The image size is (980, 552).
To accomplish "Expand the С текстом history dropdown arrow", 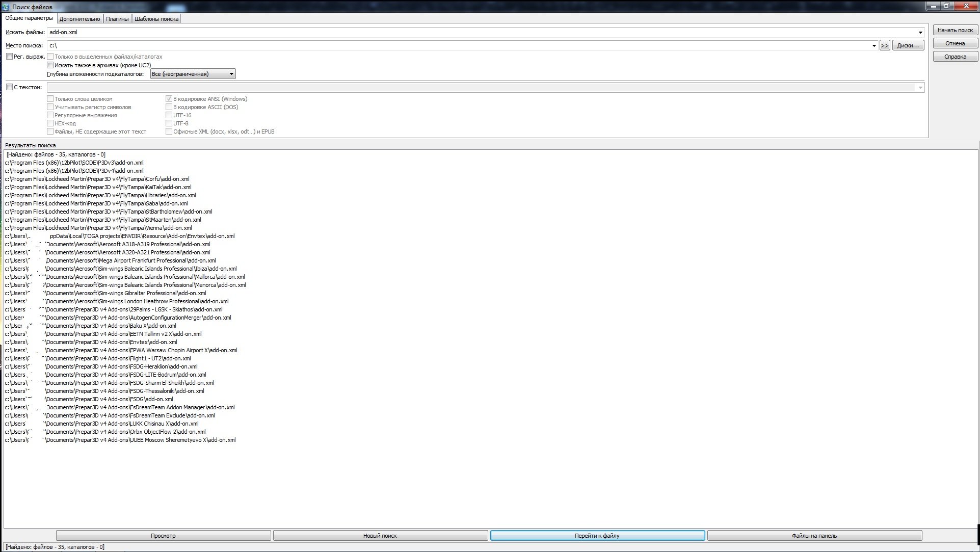I will [x=920, y=87].
